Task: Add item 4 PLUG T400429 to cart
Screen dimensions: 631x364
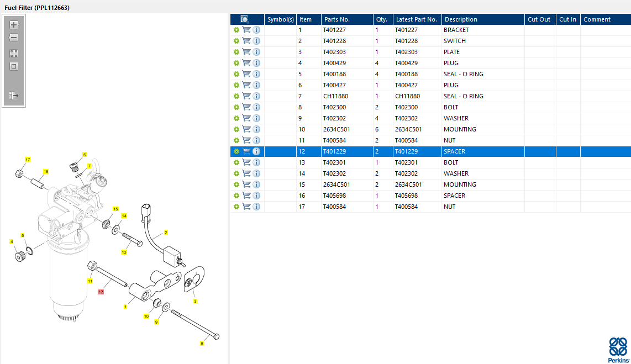Action: pos(246,63)
